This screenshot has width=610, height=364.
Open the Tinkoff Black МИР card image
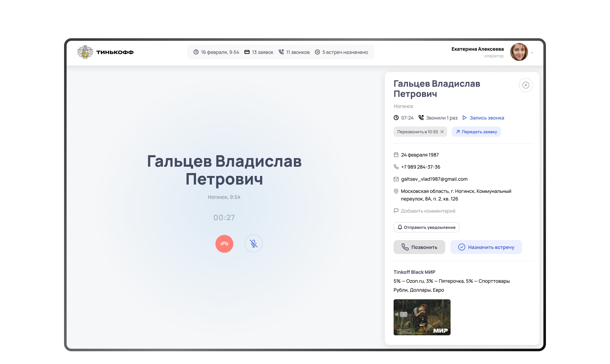click(x=422, y=317)
